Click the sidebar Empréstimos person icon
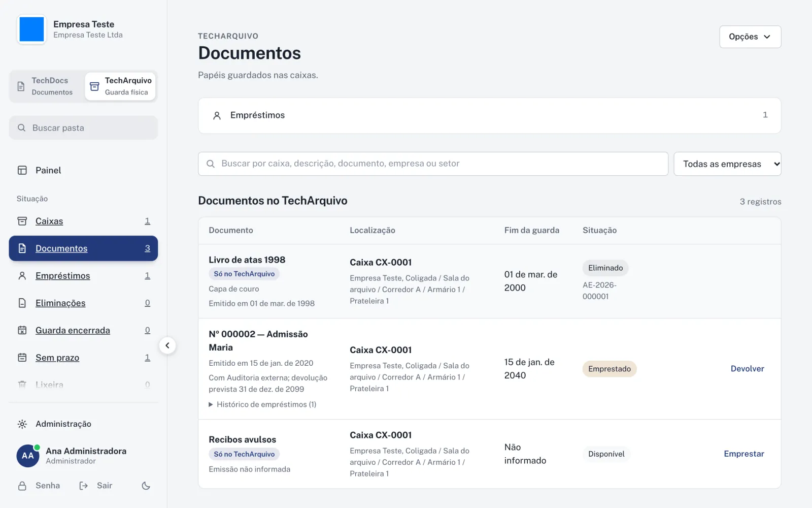Viewport: 812px width, 508px height. pos(22,276)
